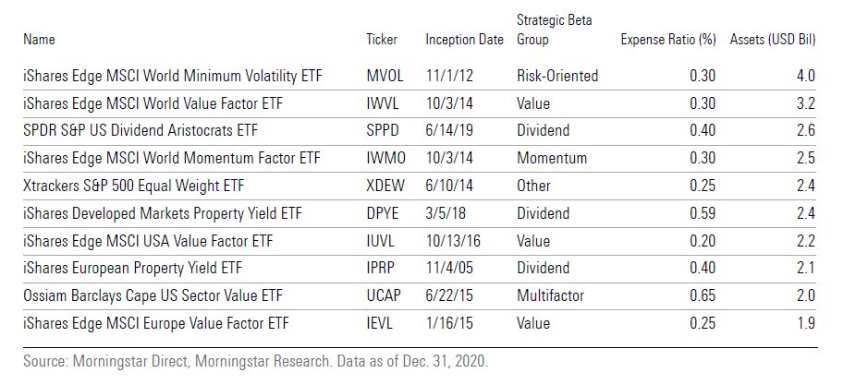Click the Name column header
The image size is (868, 385).
[40, 40]
